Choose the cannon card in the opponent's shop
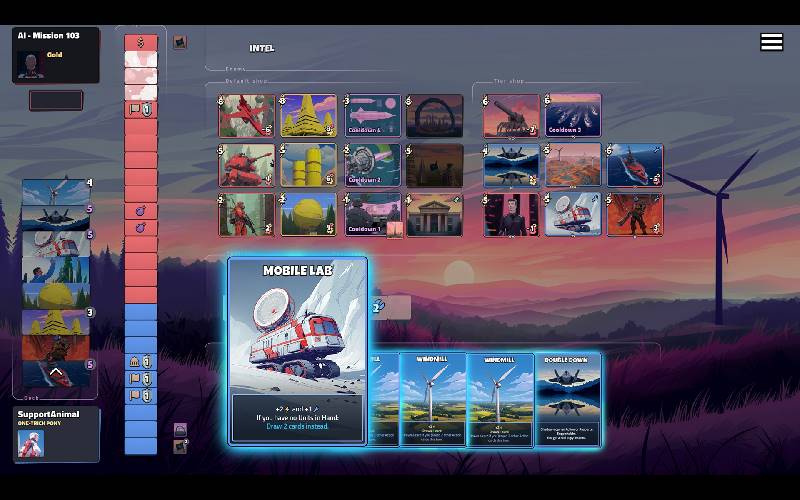This screenshot has width=800, height=500. (511, 116)
